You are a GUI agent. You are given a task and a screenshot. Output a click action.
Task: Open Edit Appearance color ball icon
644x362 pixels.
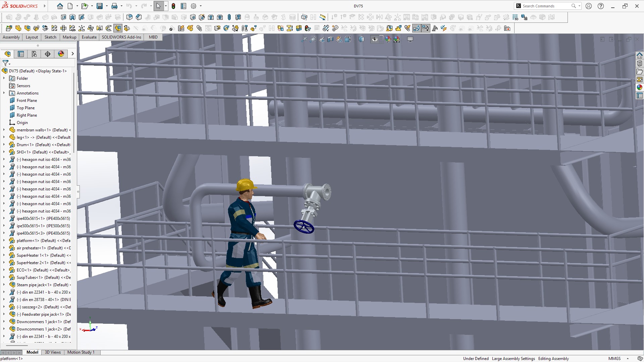388,40
